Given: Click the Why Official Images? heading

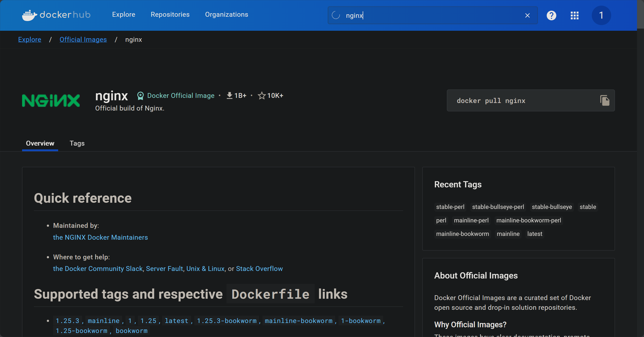Looking at the screenshot, I should (x=470, y=325).
